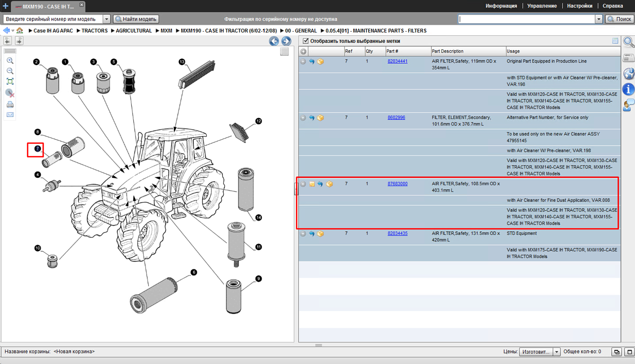Navigate back with the blue arrow
The image size is (635, 364).
pos(6,30)
